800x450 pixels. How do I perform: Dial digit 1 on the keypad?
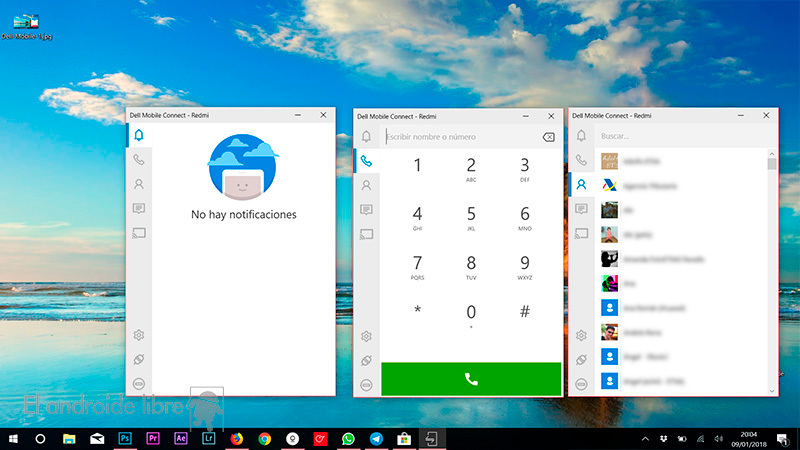417,165
